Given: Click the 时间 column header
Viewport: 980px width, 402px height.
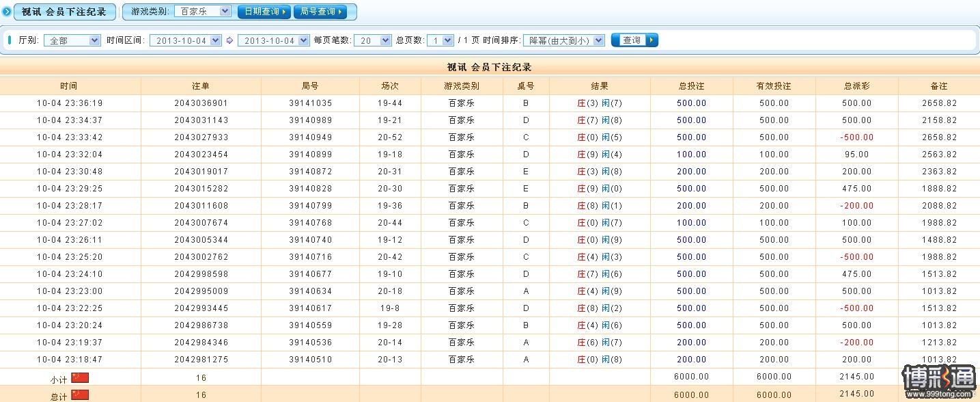Looking at the screenshot, I should [68, 86].
